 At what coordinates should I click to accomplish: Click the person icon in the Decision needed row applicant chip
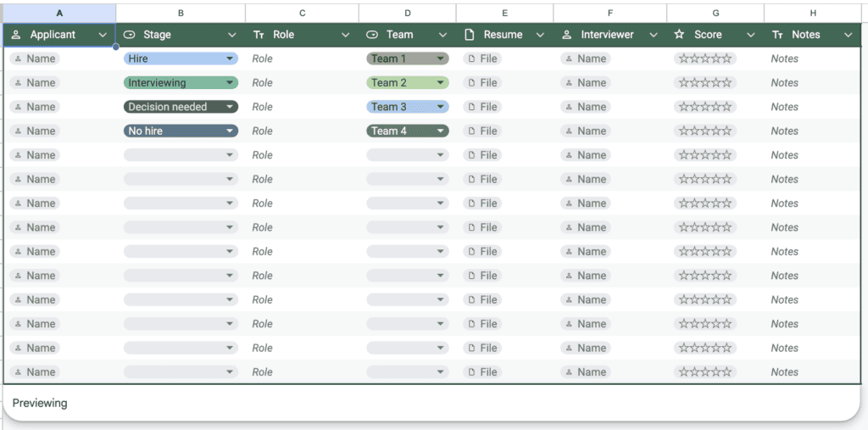[x=19, y=107]
